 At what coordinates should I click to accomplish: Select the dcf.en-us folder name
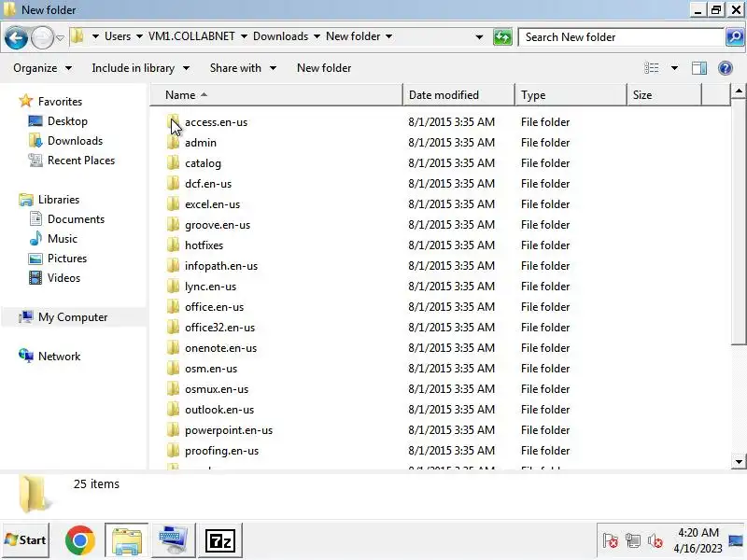pyautogui.click(x=208, y=184)
